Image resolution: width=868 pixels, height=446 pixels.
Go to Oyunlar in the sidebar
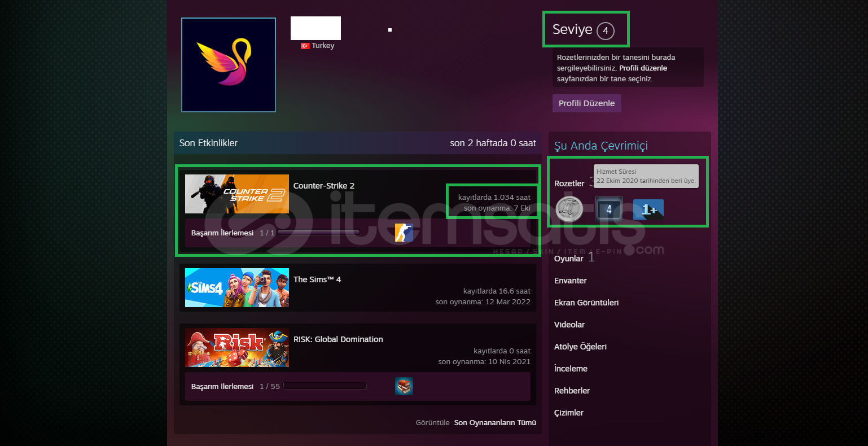[x=569, y=259]
